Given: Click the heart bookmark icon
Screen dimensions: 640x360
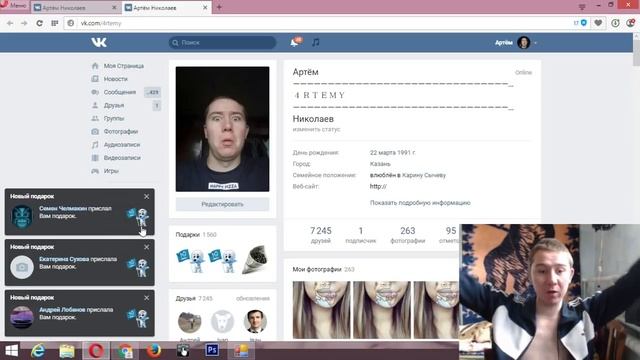Looking at the screenshot, I should (x=598, y=23).
